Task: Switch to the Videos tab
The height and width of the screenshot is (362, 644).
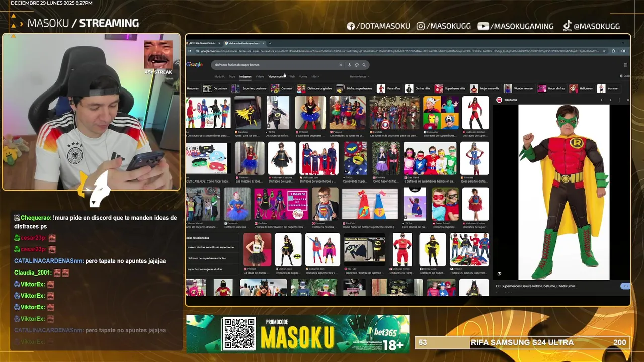Action: point(260,76)
